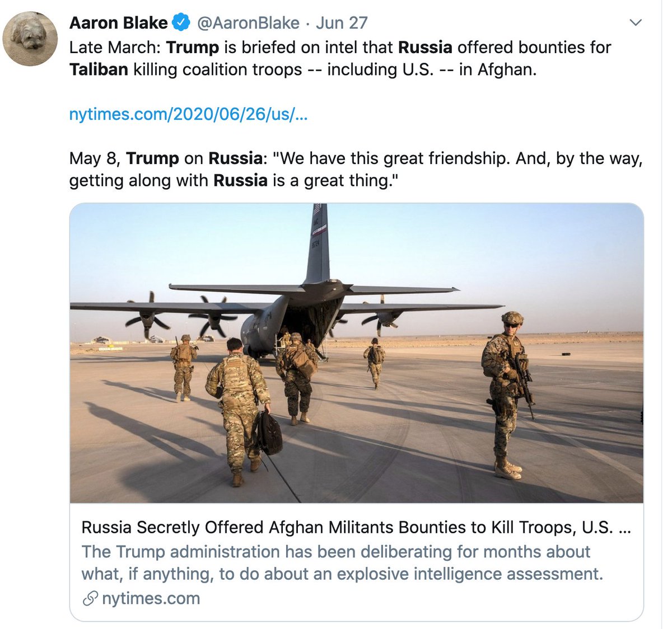The height and width of the screenshot is (629, 672).
Task: Visit the @AaronBlake handle
Action: (x=249, y=23)
